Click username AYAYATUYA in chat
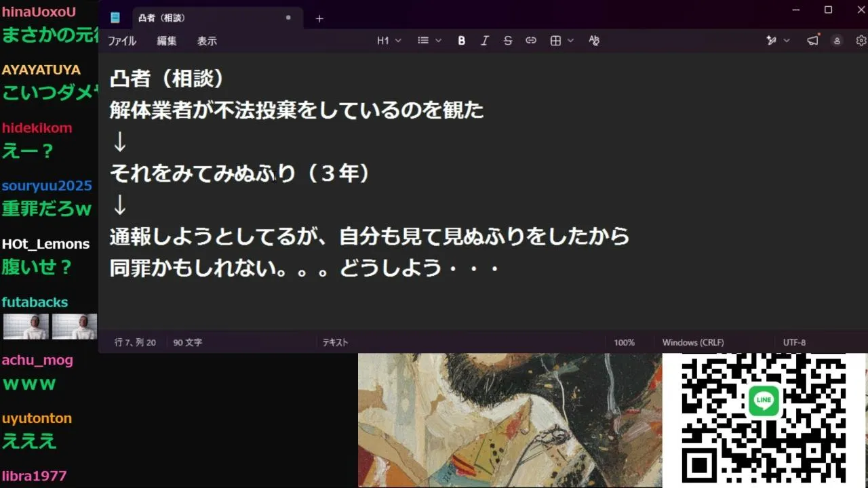The width and height of the screenshot is (868, 488). tap(41, 70)
